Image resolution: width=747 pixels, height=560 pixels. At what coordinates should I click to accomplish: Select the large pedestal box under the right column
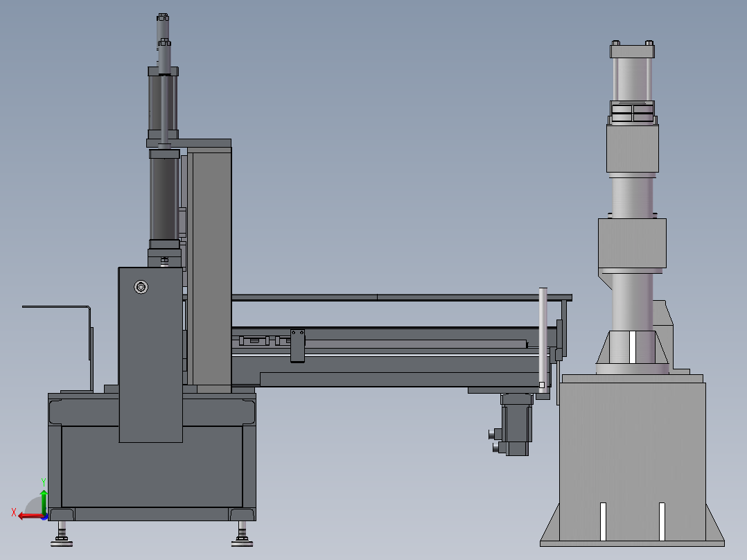[x=632, y=460]
